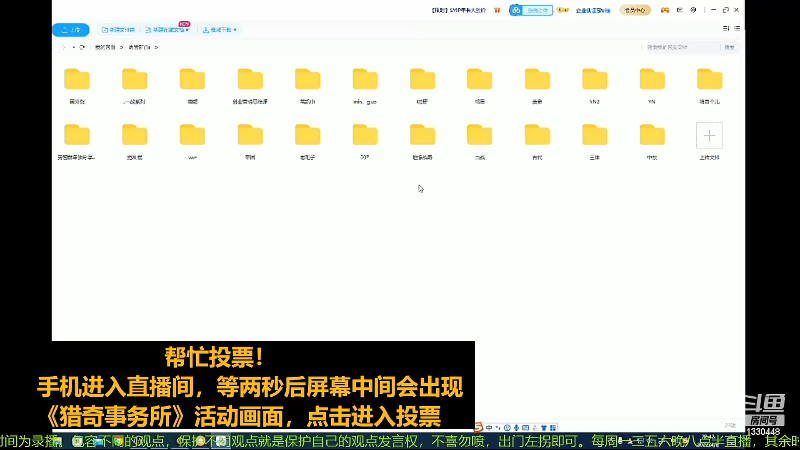Switch to list view icon
800x450 pixels.
pyautogui.click(x=737, y=29)
